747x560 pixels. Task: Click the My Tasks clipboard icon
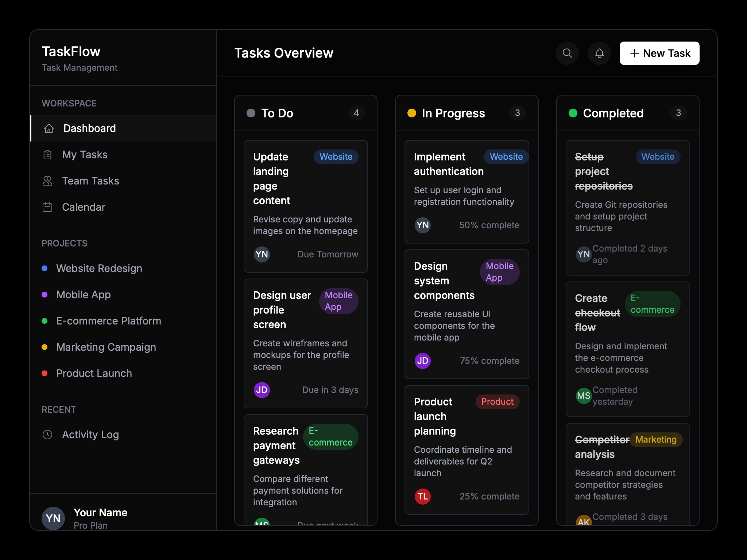point(47,155)
